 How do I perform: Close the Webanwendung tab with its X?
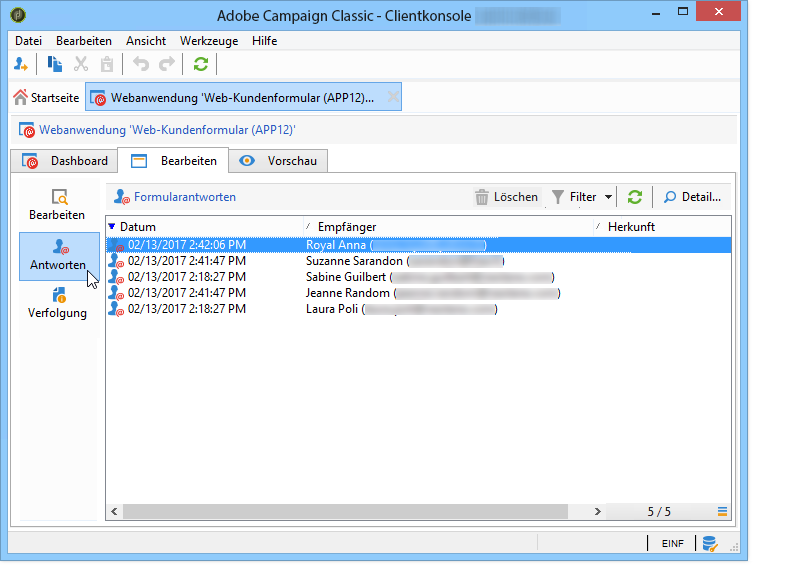coord(394,97)
